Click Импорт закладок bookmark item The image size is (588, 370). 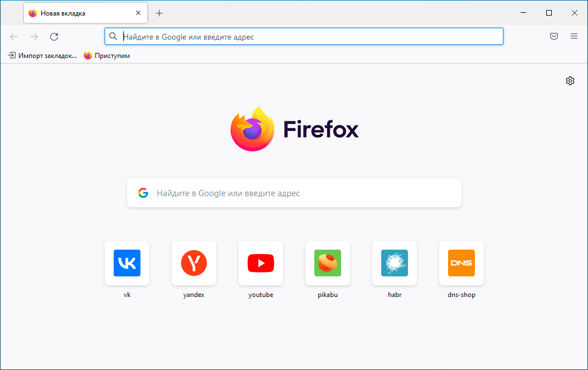(x=42, y=56)
